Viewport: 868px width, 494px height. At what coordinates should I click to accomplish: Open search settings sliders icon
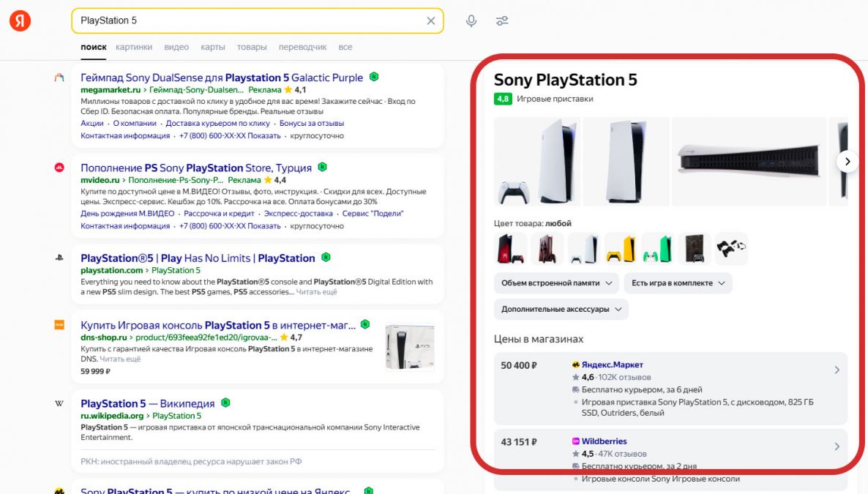[502, 21]
